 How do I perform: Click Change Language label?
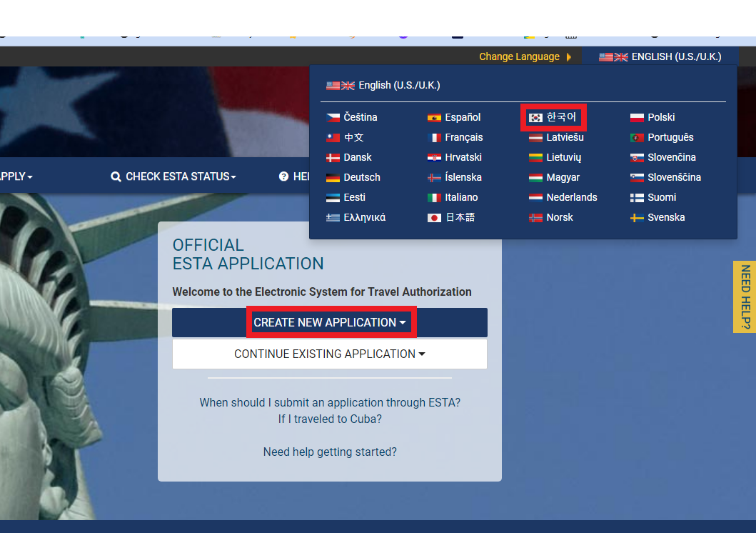(x=519, y=57)
